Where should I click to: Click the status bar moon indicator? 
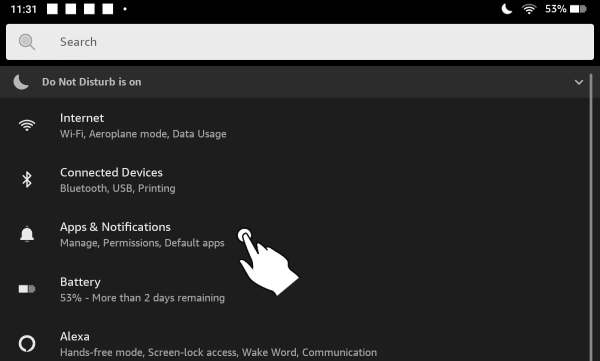pos(507,9)
